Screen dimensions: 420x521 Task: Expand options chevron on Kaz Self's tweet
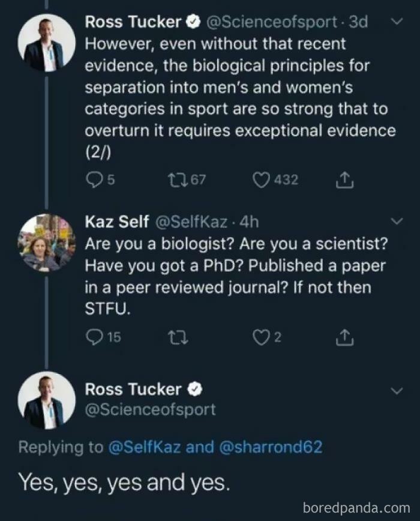397,222
